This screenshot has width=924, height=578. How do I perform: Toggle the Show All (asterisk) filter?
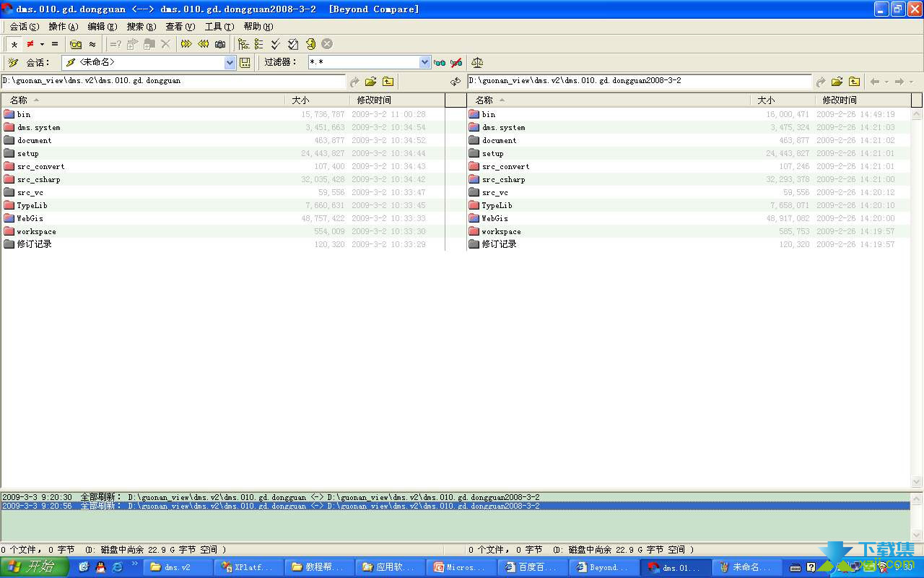tap(14, 44)
